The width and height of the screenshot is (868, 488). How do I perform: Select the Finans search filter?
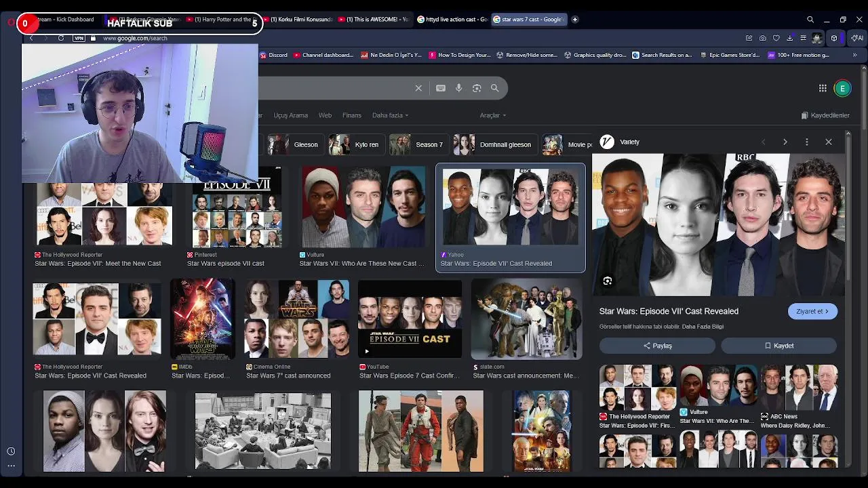352,115
